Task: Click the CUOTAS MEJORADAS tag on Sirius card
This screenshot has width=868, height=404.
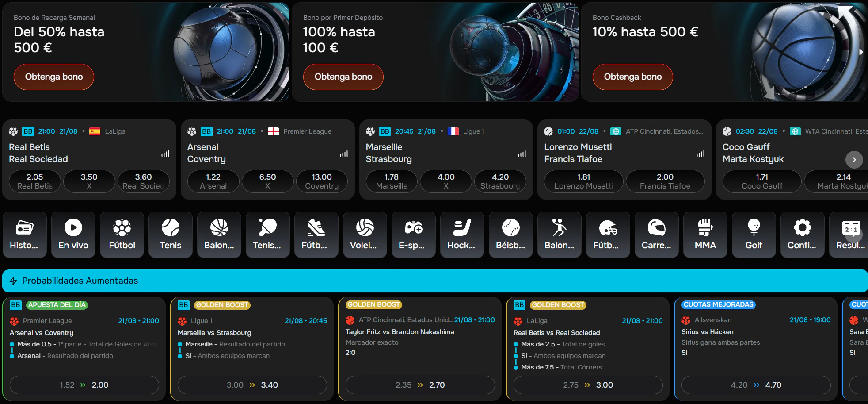Action: pyautogui.click(x=719, y=304)
